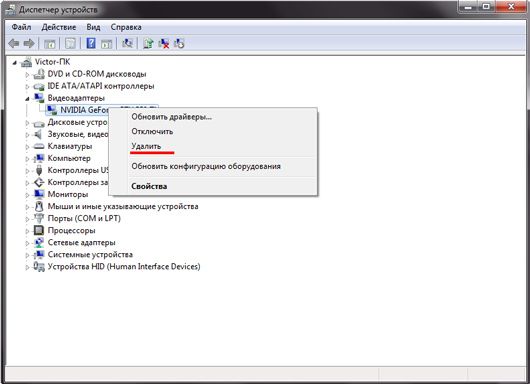Screen dimensions: 530x384
Task: Select Мыши и иные указывающие устройства item
Action: [123, 206]
